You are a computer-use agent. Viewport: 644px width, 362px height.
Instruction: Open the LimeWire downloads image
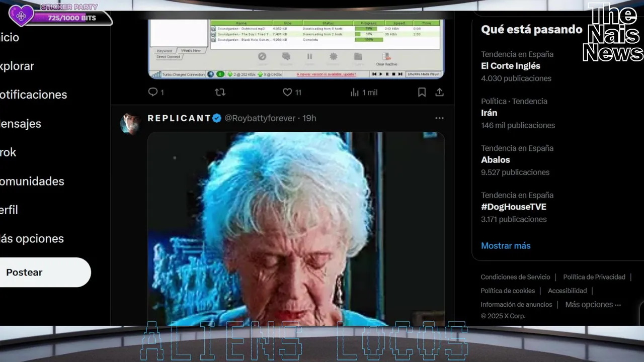296,49
